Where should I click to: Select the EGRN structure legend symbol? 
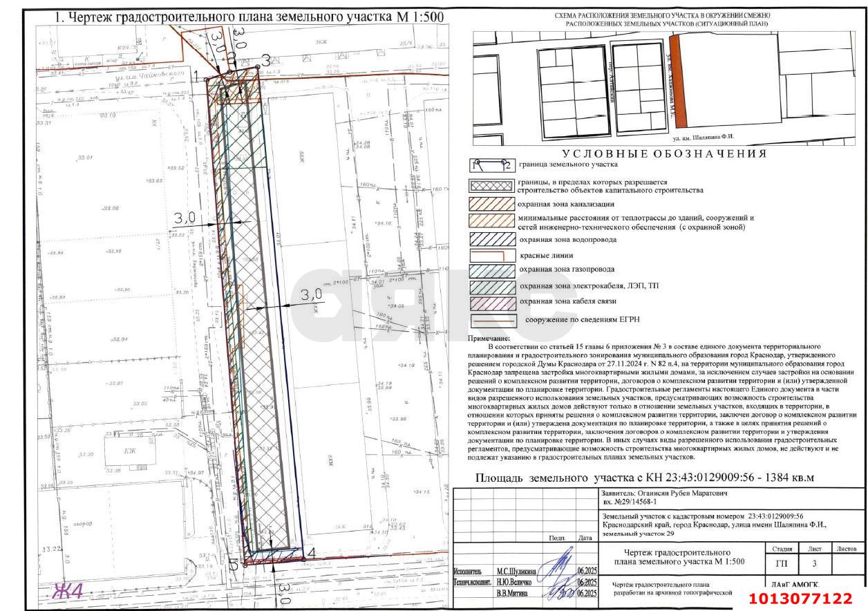[x=493, y=320]
